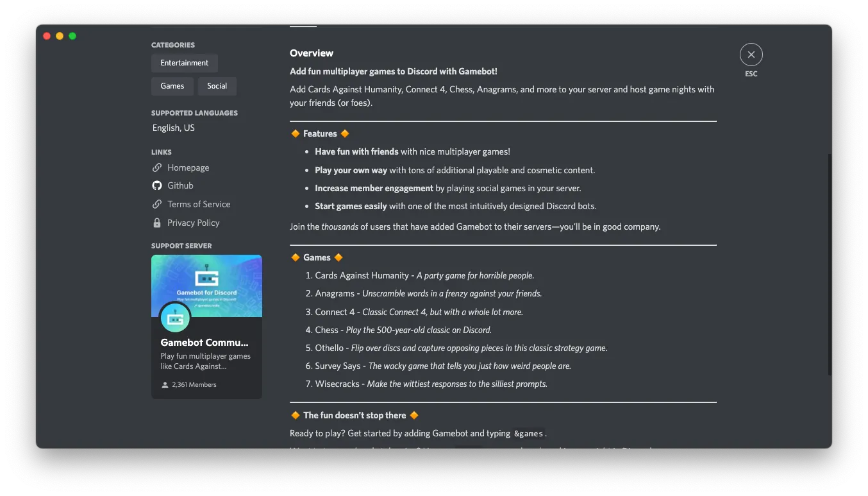The image size is (868, 496).
Task: Click the Gamebot Commu... server title
Action: [x=204, y=343]
